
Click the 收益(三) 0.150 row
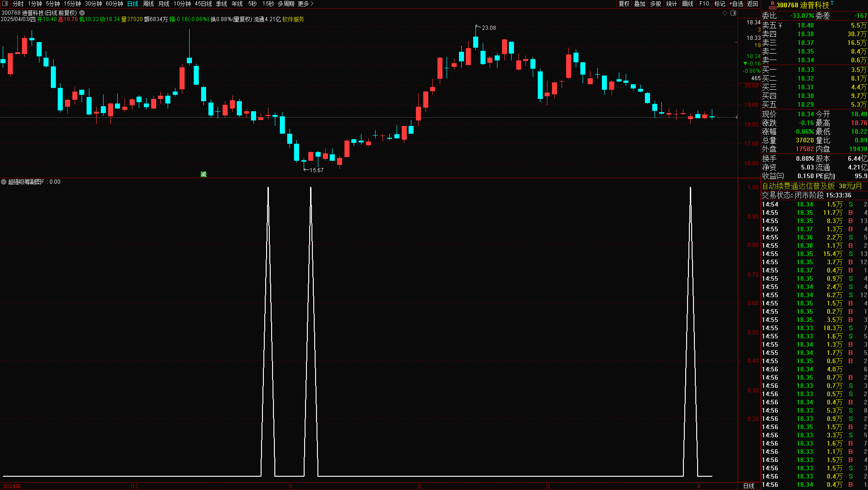788,176
